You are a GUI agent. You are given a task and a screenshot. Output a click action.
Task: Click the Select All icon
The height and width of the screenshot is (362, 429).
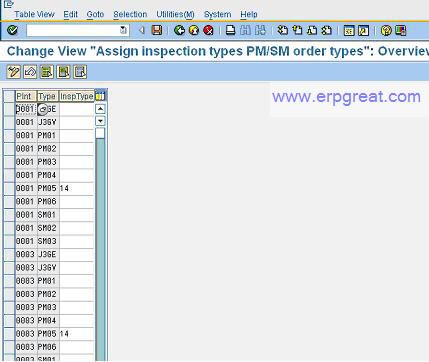47,72
